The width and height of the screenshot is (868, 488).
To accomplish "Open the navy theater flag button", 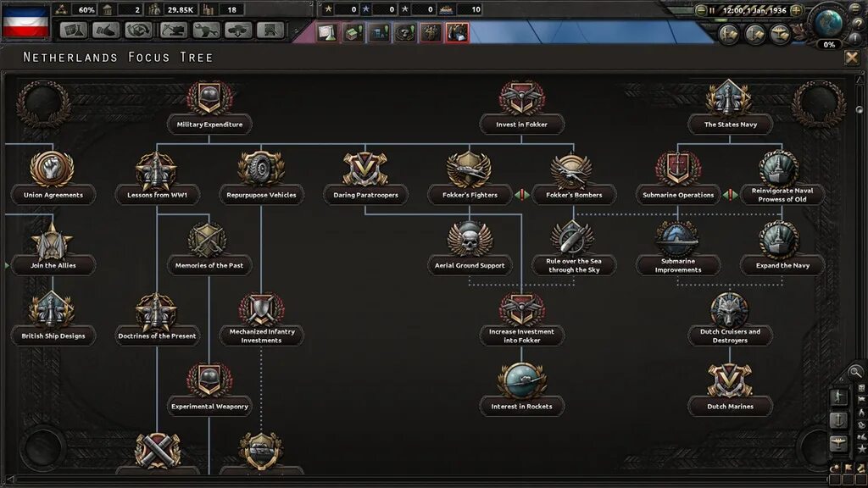I will [755, 34].
